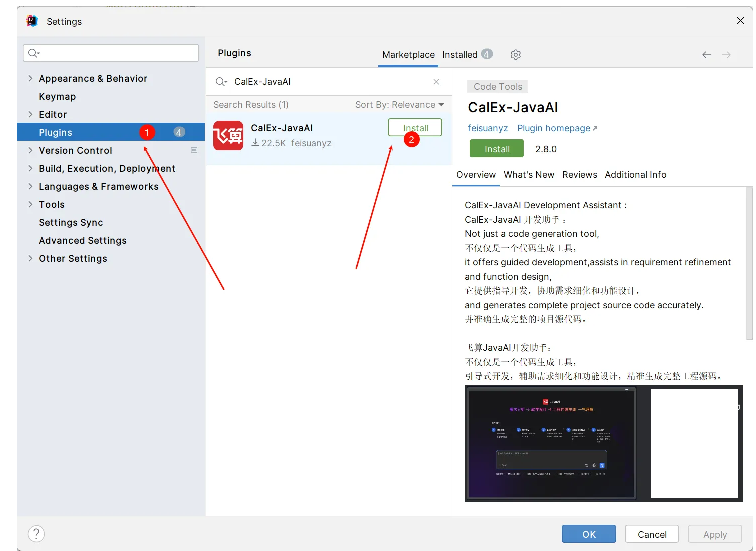Switch to the Marketplace tab
The width and height of the screenshot is (756, 551).
point(408,55)
